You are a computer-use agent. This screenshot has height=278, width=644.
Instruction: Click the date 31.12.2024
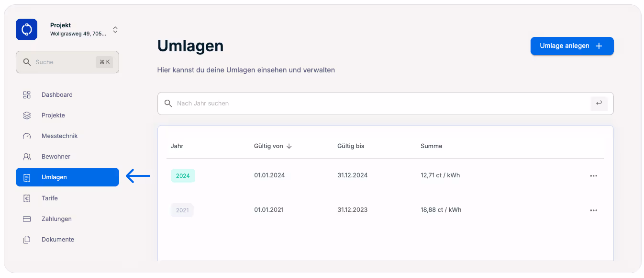pos(353,175)
